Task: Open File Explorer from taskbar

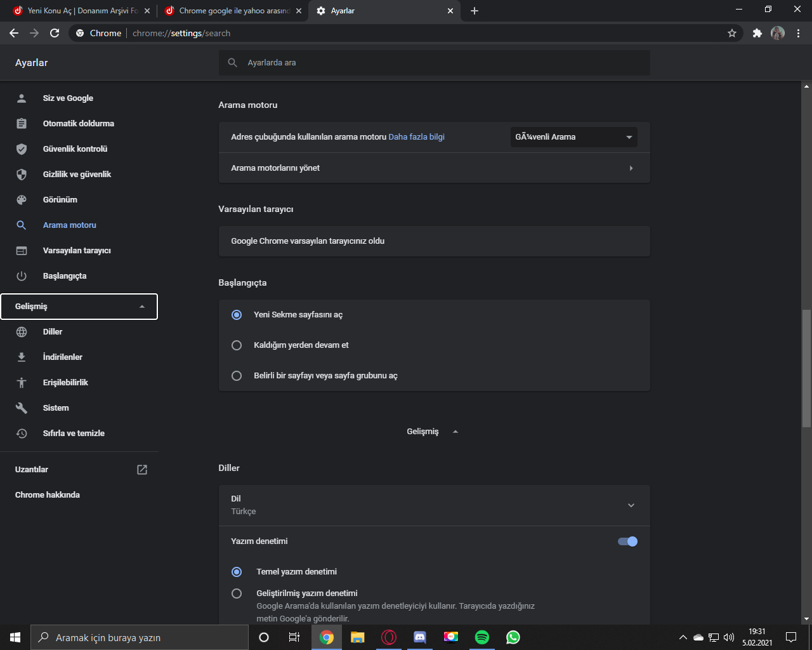Action: coord(358,637)
